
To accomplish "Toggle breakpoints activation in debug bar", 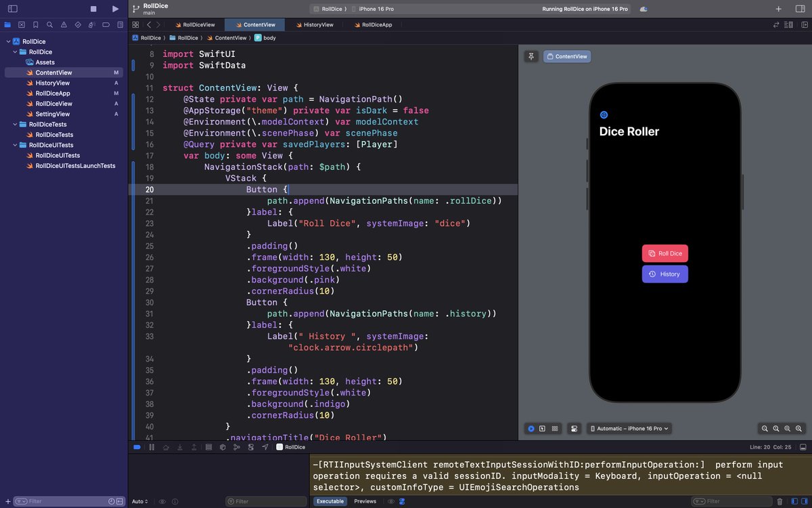I will click(137, 447).
